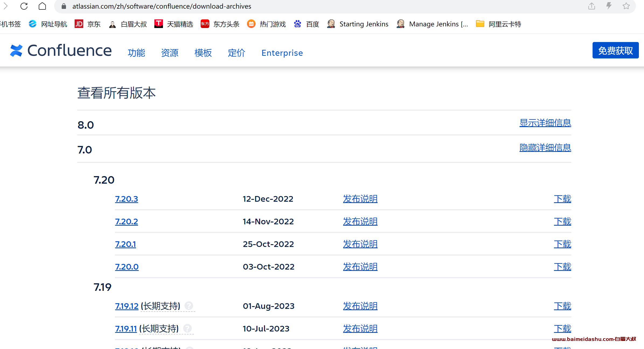Click the 01-Aug-2023 release date
This screenshot has height=349, width=644.
click(x=269, y=306)
